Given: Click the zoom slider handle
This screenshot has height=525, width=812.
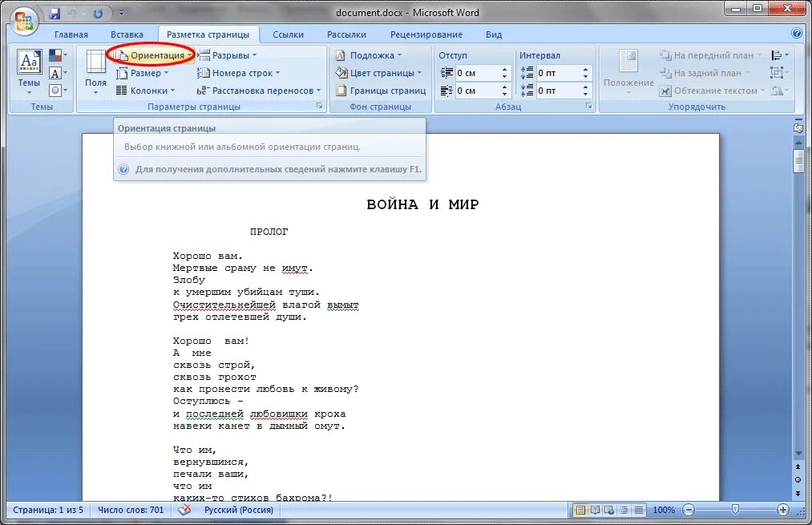Looking at the screenshot, I should click(735, 510).
